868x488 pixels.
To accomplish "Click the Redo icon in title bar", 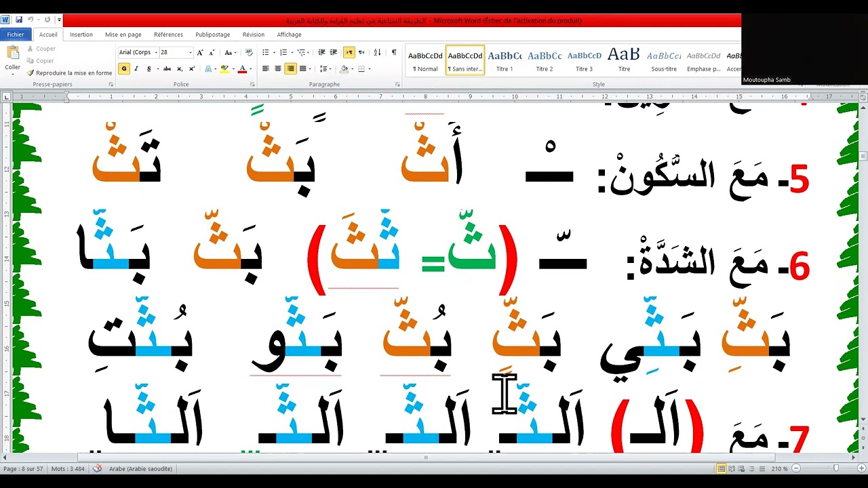I will 47,20.
